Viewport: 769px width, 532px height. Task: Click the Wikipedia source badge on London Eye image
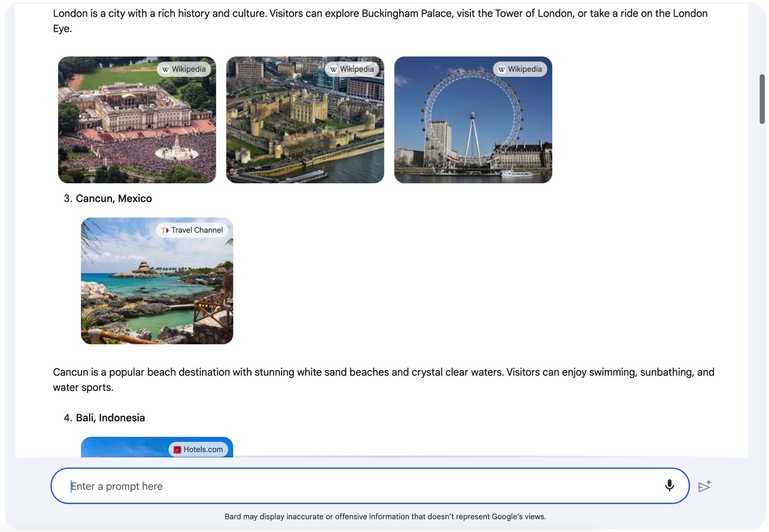(x=520, y=69)
